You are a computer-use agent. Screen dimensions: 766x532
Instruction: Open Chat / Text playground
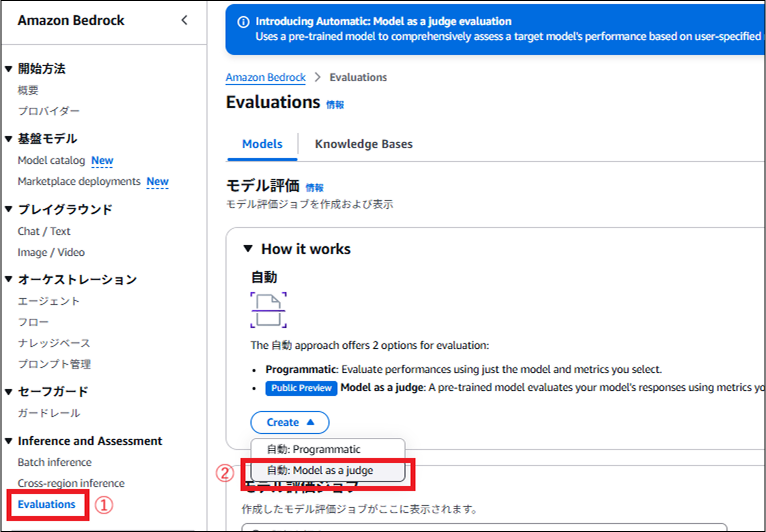click(44, 231)
